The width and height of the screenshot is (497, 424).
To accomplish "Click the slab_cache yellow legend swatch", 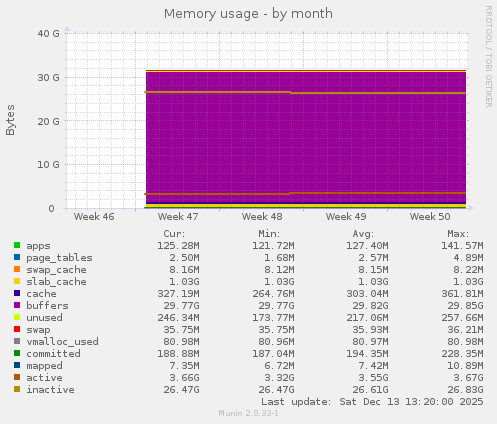I will [17, 281].
